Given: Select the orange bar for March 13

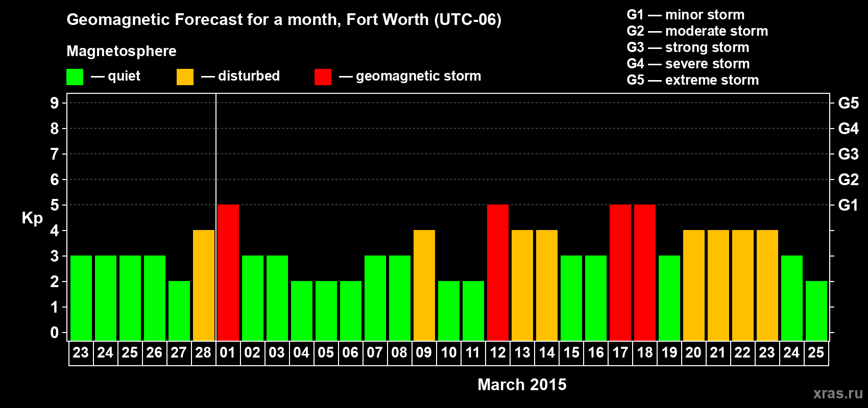Looking at the screenshot, I should pos(522,285).
